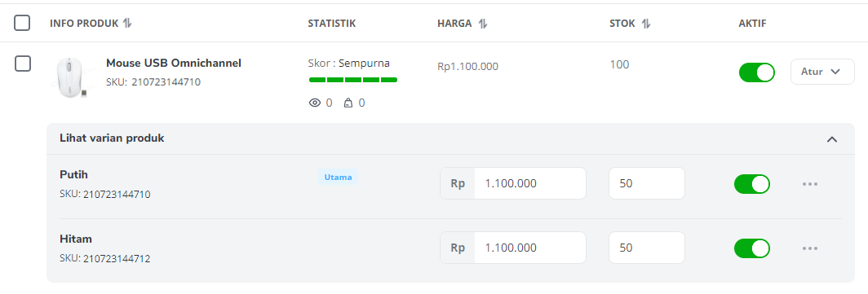
Task: Click the eye views count icon
Action: point(315,103)
